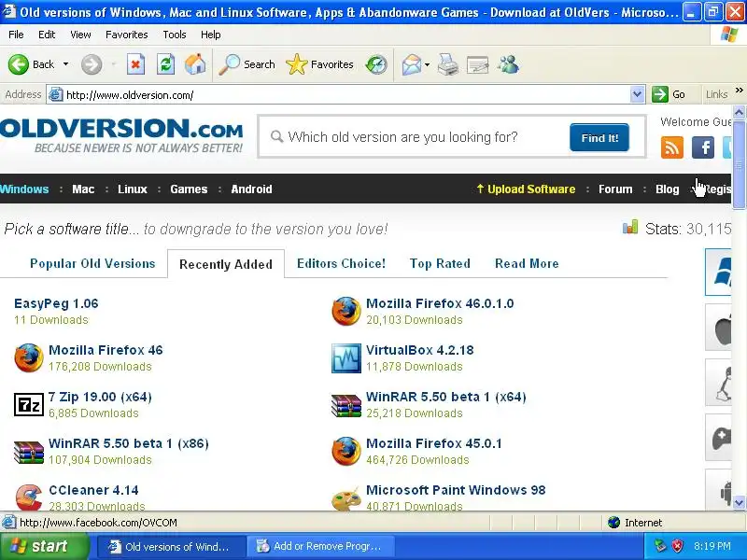The width and height of the screenshot is (747, 560).
Task: Click the Mozilla Firefox 45.0.1 icon
Action: tap(346, 451)
